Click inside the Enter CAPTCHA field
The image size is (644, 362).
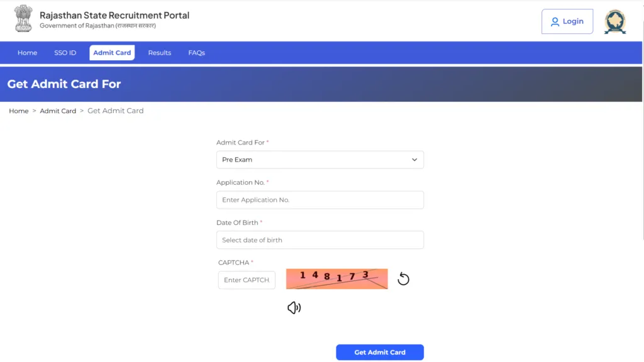coord(246,280)
